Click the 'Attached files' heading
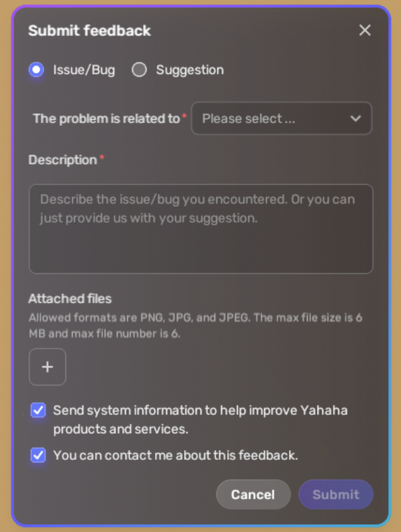 (70, 299)
